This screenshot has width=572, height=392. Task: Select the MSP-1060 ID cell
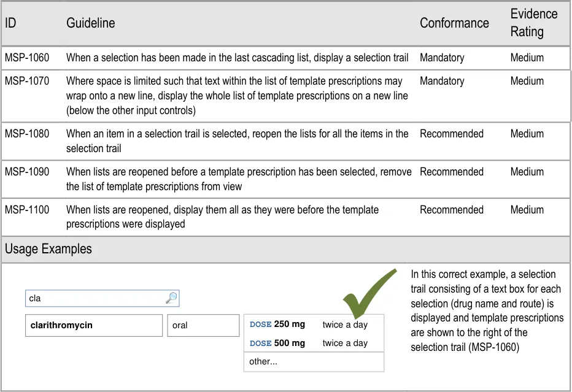point(27,58)
